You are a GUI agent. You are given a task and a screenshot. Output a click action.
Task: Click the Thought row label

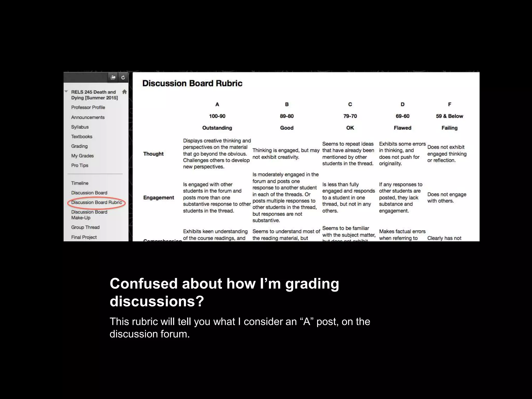pos(153,154)
